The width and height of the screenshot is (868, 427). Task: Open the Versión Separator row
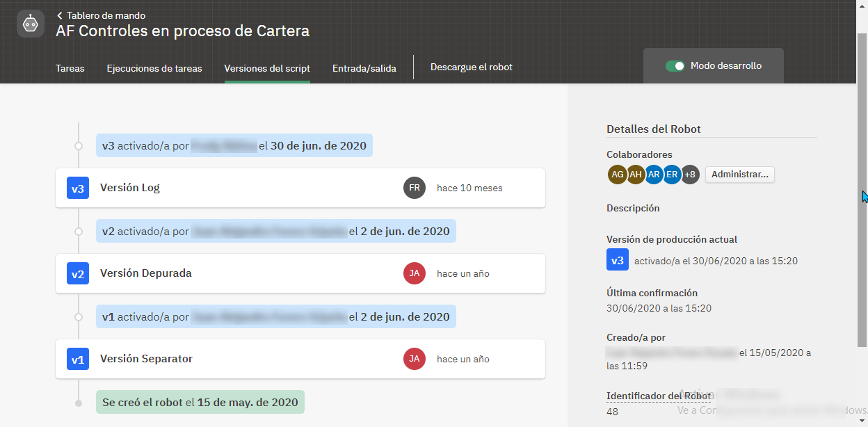click(x=300, y=359)
